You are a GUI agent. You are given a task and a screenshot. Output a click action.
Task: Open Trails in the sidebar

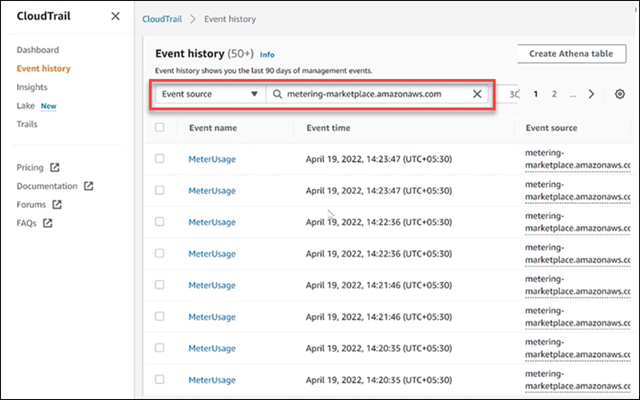27,124
